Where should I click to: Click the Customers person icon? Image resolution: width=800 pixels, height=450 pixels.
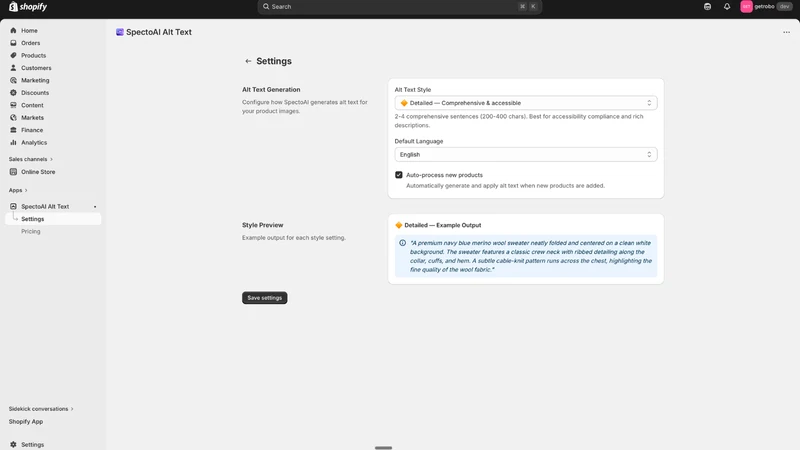[x=13, y=68]
